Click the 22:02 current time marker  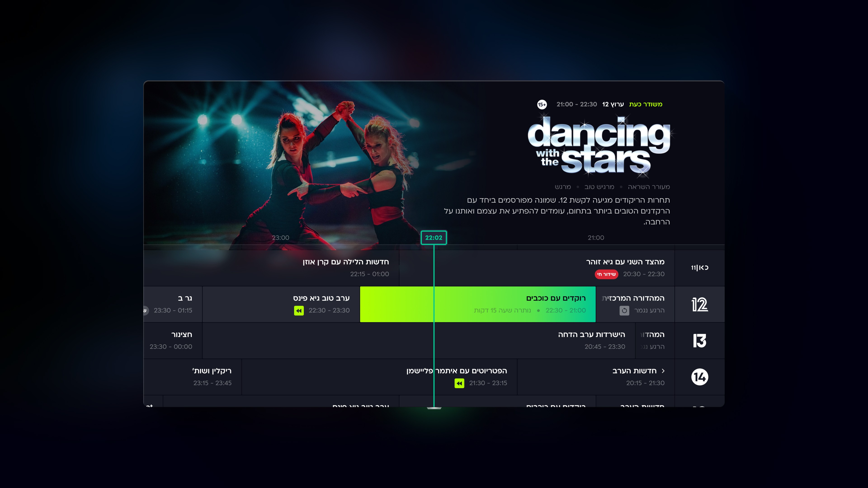click(x=434, y=238)
